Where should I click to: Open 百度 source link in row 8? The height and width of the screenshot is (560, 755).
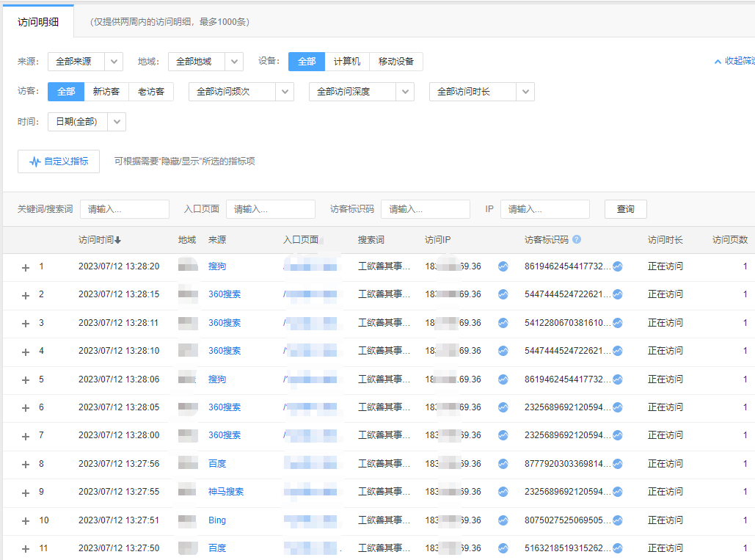tap(217, 464)
